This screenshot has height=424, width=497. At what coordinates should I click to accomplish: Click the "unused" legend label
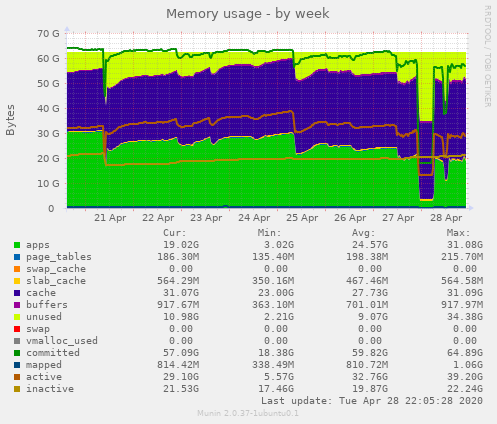(x=44, y=317)
